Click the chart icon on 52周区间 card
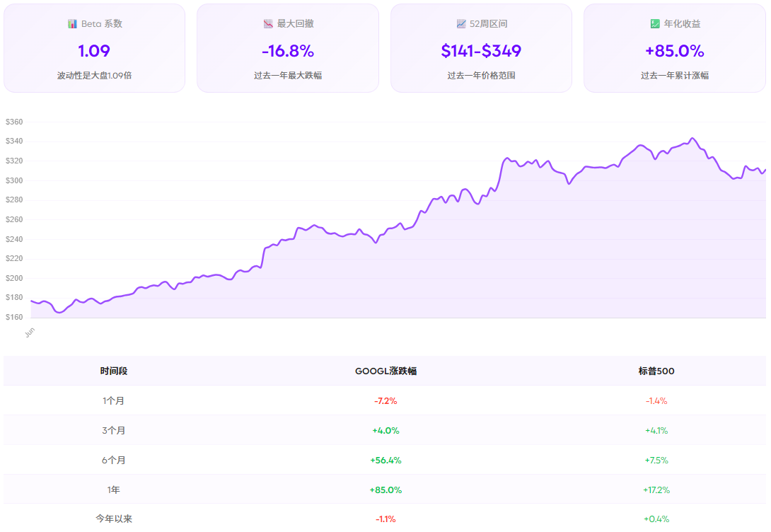771x532 pixels. tap(460, 23)
